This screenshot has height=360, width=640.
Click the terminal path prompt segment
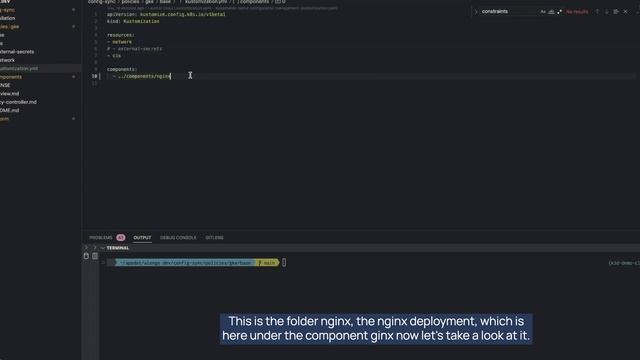186,263
